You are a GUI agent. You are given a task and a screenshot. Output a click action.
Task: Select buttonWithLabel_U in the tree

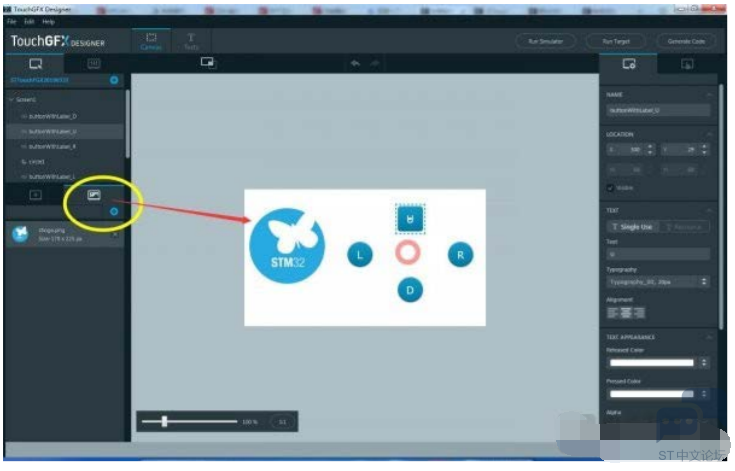65,132
